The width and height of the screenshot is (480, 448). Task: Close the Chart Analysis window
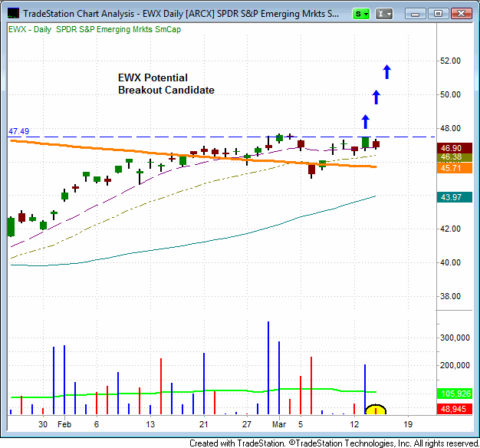pyautogui.click(x=459, y=13)
